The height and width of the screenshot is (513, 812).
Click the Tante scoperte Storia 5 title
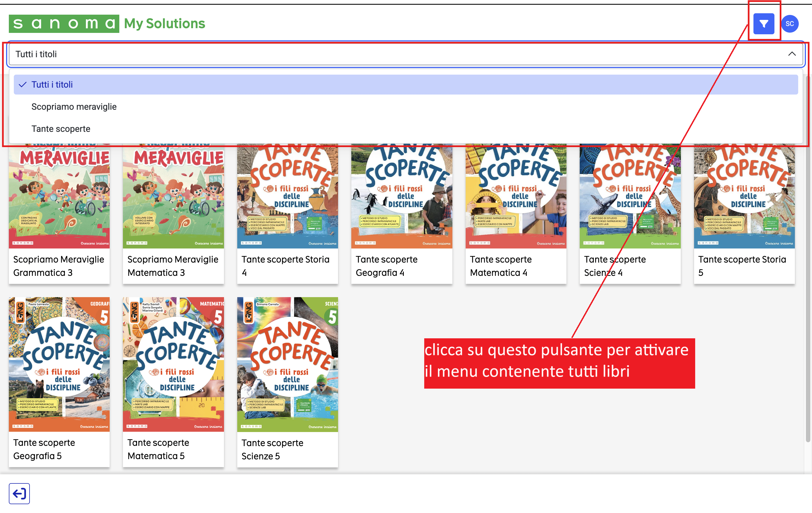click(742, 266)
